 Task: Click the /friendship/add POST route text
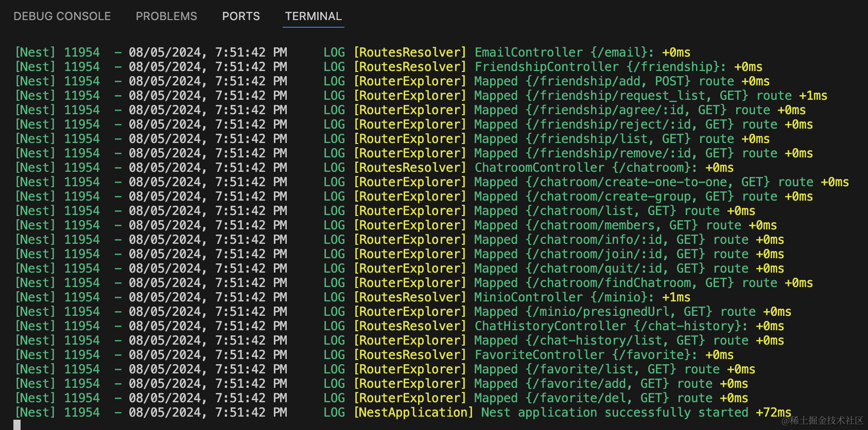click(607, 81)
